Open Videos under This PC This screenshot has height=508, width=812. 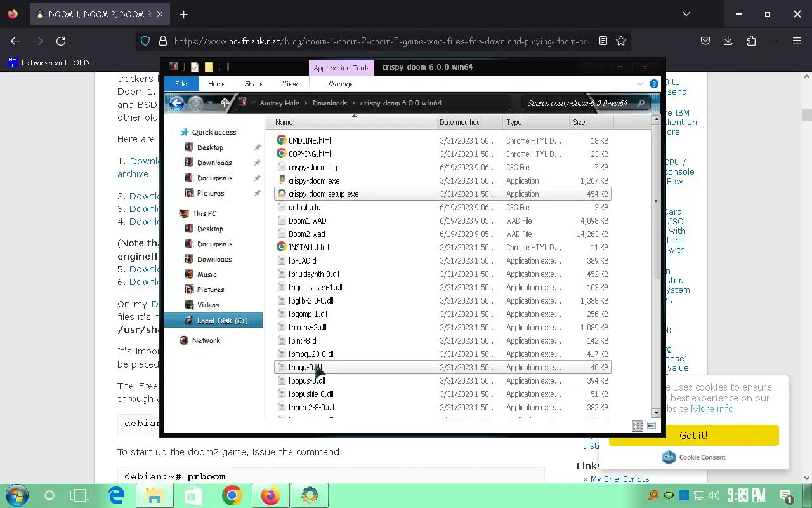coord(208,305)
